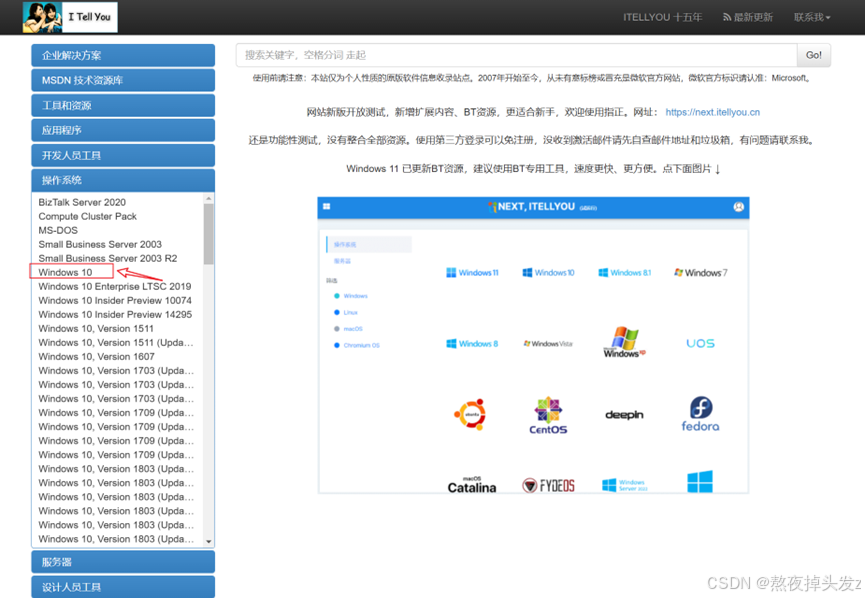Expand the 服务器 section

pyautogui.click(x=123, y=562)
